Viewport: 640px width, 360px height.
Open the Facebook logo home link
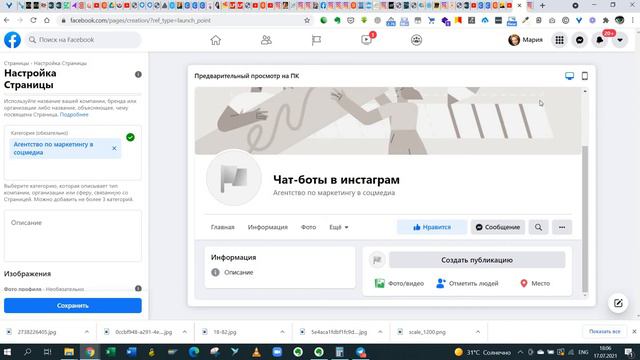point(12,40)
